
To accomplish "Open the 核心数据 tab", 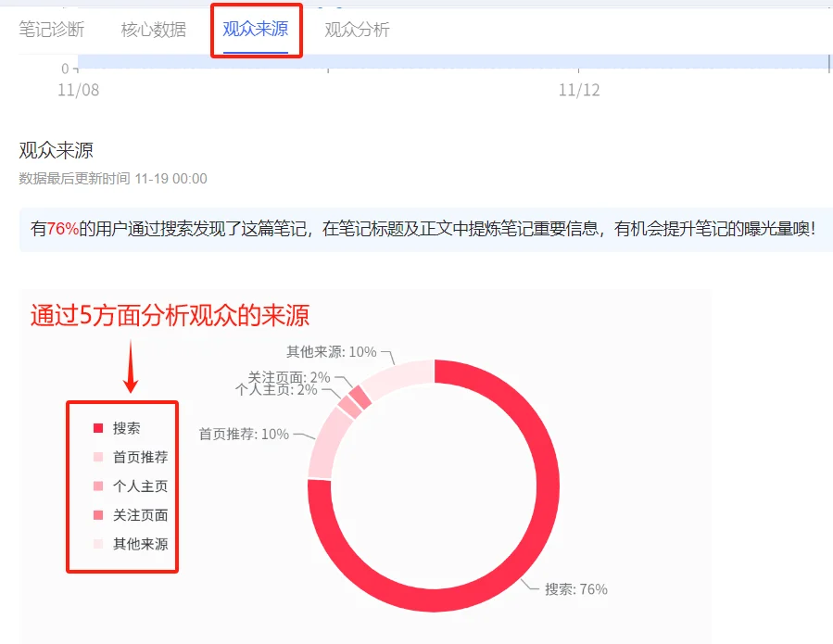I will pyautogui.click(x=154, y=30).
